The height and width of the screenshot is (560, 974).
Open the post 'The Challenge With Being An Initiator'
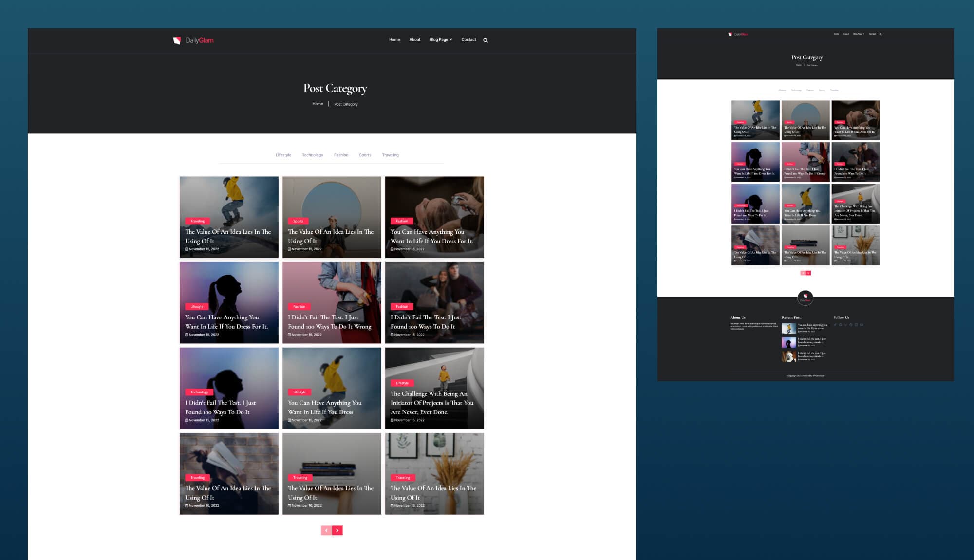[x=431, y=403]
